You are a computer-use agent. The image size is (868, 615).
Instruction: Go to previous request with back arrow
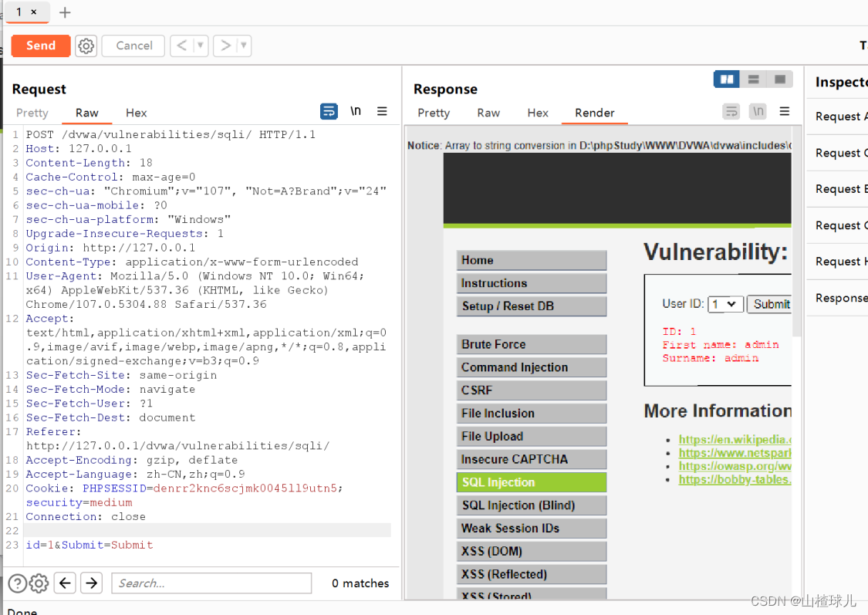click(x=181, y=46)
